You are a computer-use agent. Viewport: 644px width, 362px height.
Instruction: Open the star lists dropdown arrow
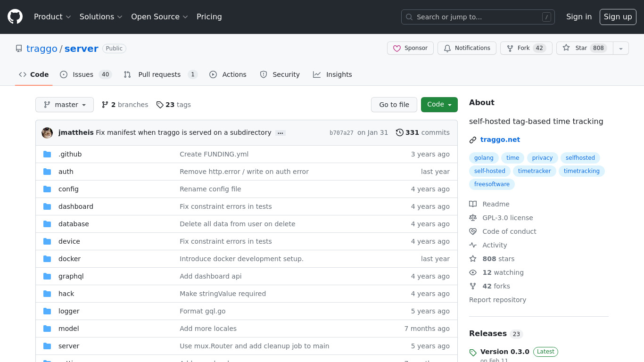(621, 48)
